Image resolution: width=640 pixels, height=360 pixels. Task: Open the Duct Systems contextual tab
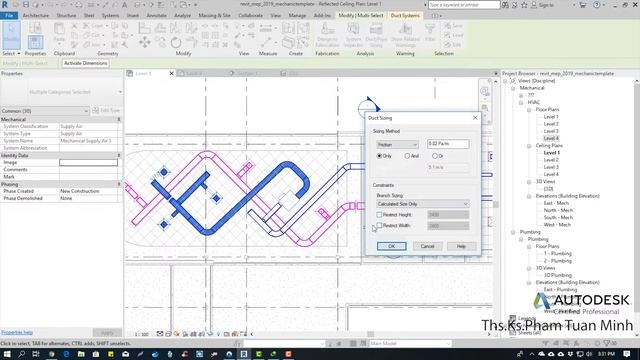[x=405, y=16]
